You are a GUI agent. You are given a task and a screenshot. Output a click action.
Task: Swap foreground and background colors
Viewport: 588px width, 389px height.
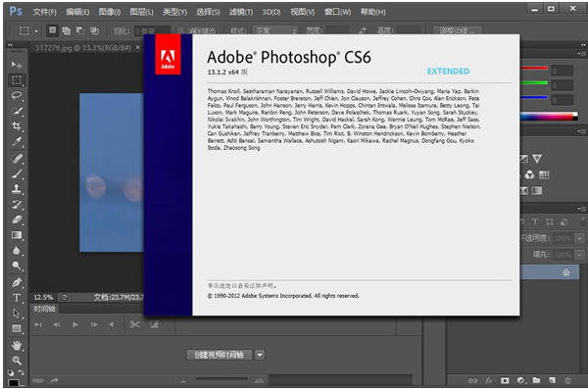click(21, 372)
